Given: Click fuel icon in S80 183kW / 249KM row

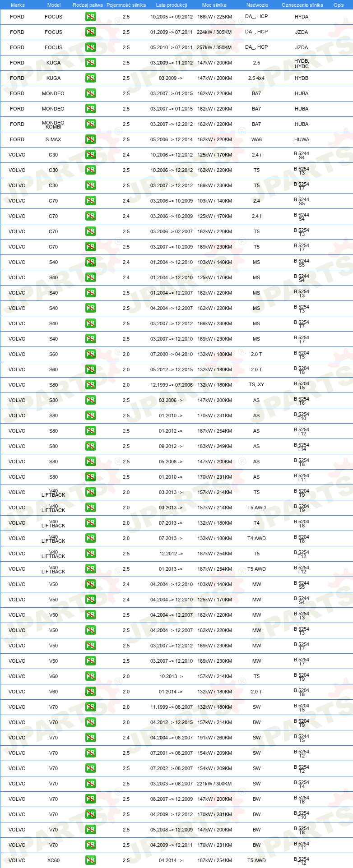Looking at the screenshot, I should tap(90, 446).
